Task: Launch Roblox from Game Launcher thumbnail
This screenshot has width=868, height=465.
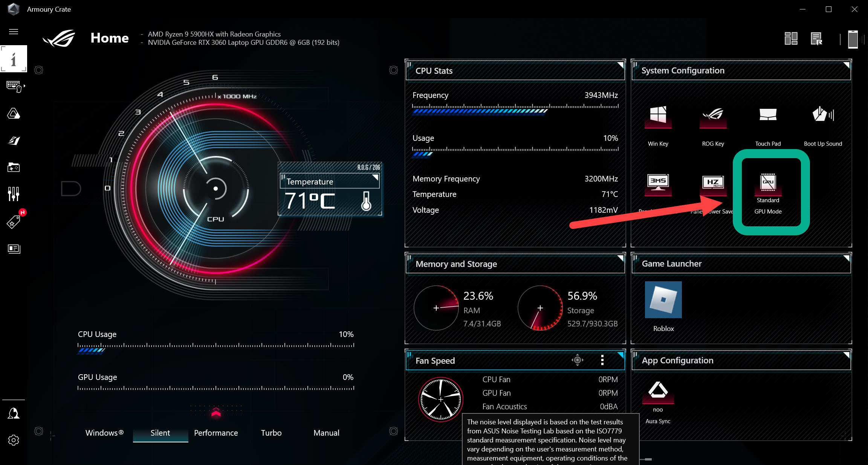Action: [663, 300]
